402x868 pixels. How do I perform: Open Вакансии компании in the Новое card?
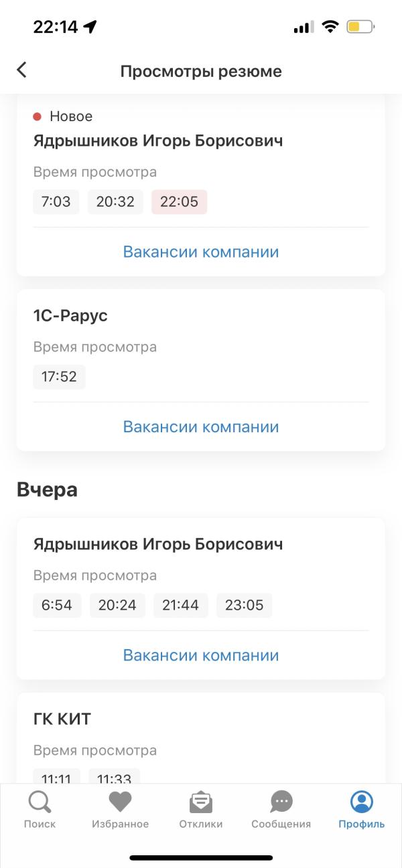pyautogui.click(x=201, y=252)
